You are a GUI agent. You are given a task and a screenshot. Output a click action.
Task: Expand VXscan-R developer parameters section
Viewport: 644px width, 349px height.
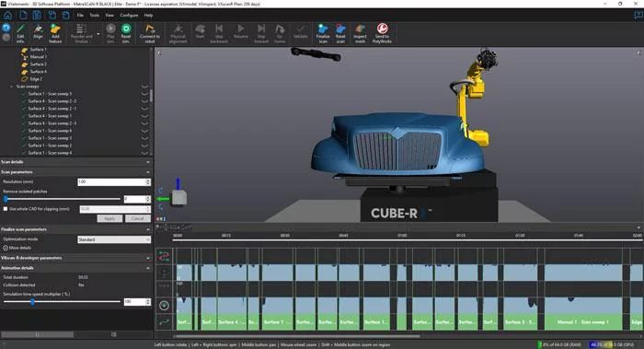point(148,258)
